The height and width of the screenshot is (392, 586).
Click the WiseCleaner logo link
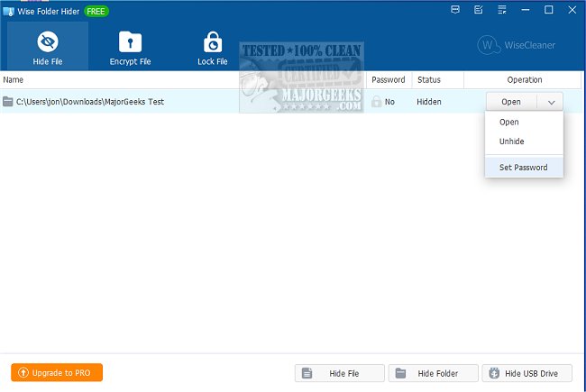[x=516, y=45]
